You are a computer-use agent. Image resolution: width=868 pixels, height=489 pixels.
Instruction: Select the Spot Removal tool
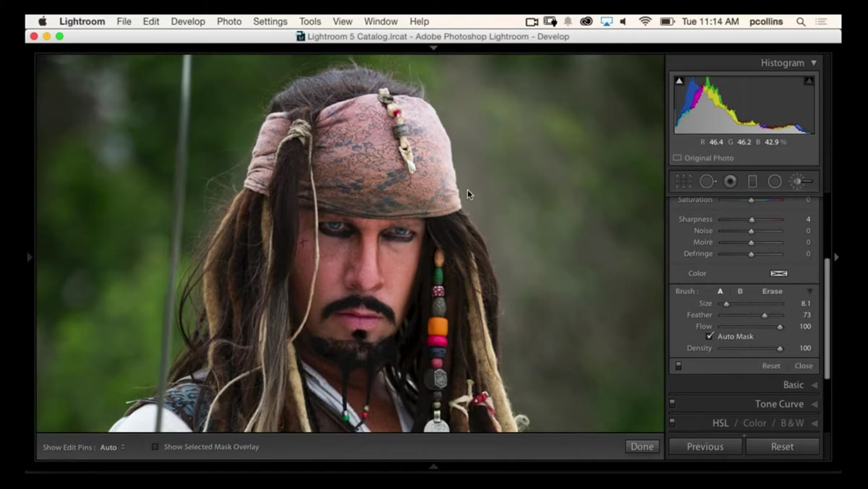tap(707, 182)
